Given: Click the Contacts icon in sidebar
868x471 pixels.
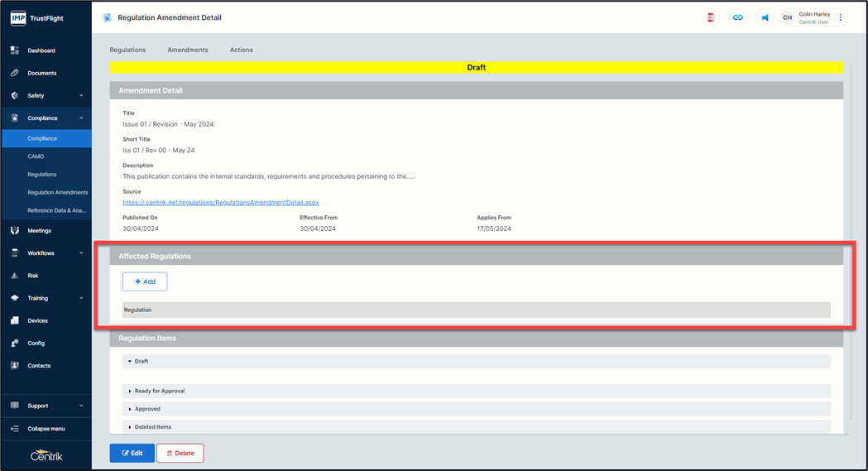Looking at the screenshot, I should coord(15,365).
